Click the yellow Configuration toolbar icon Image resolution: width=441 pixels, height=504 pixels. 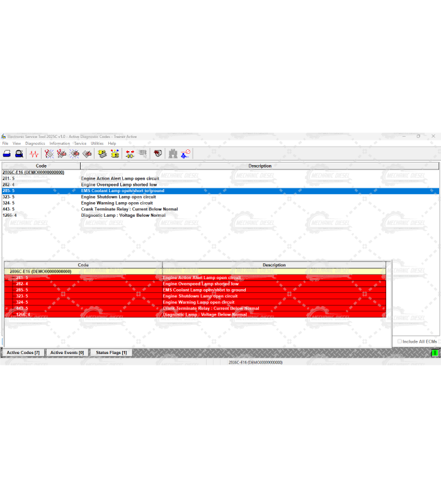point(115,154)
